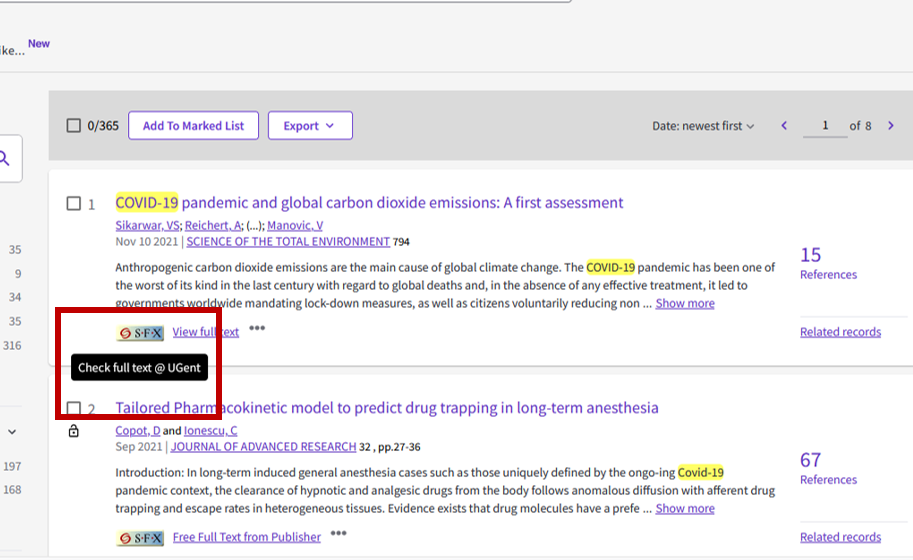
Task: Click the SFX icon for record 2
Action: (140, 538)
